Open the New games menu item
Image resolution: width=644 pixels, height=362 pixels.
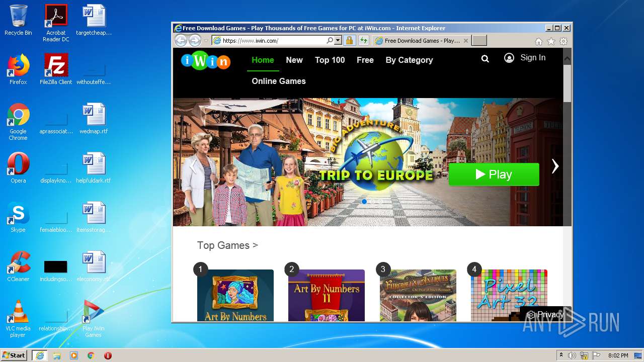[294, 60]
